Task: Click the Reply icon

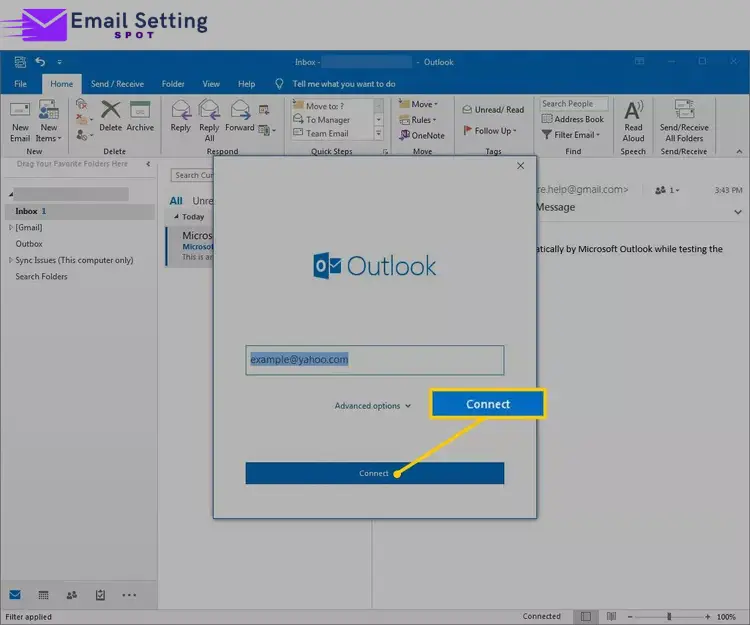Action: (181, 110)
